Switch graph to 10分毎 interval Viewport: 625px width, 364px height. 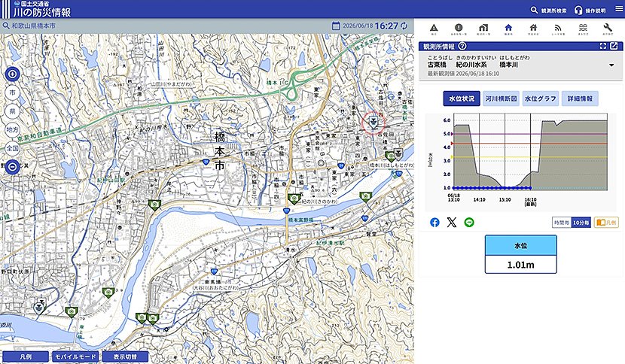(581, 223)
